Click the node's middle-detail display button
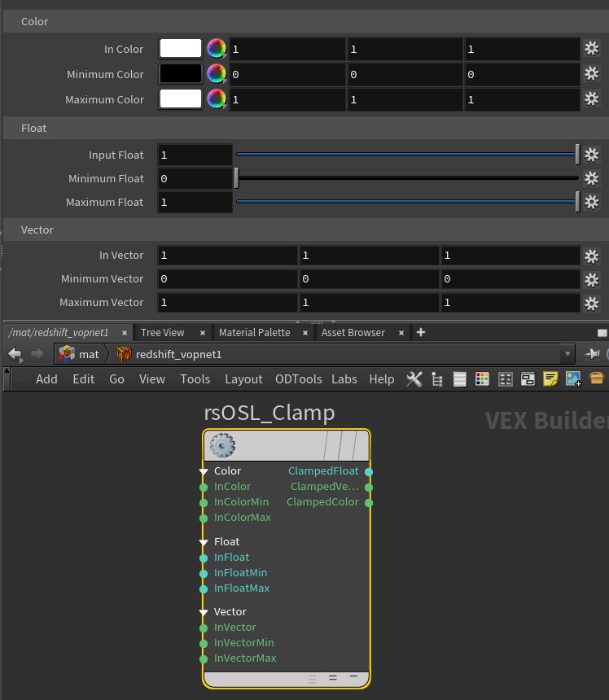Image resolution: width=609 pixels, height=700 pixels. click(x=333, y=678)
